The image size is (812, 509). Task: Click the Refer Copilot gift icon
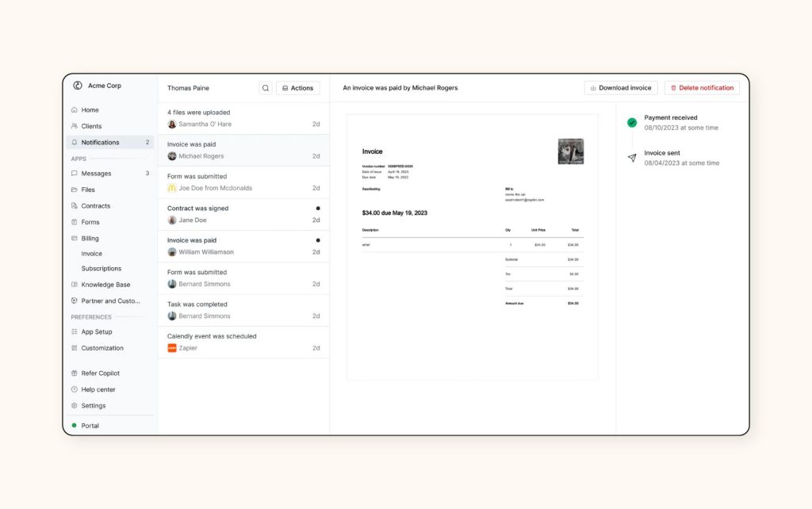tap(75, 373)
